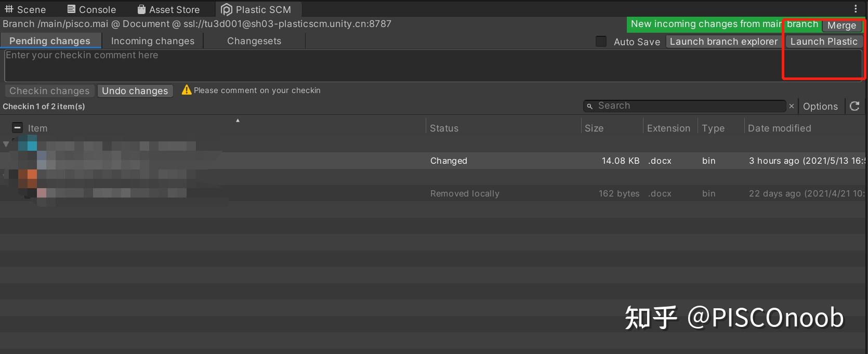
Task: Open the window kebab menu icon
Action: [x=856, y=8]
